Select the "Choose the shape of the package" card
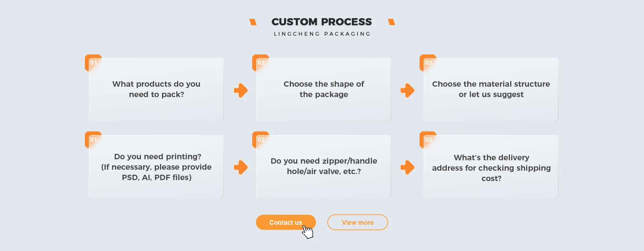 pyautogui.click(x=324, y=89)
